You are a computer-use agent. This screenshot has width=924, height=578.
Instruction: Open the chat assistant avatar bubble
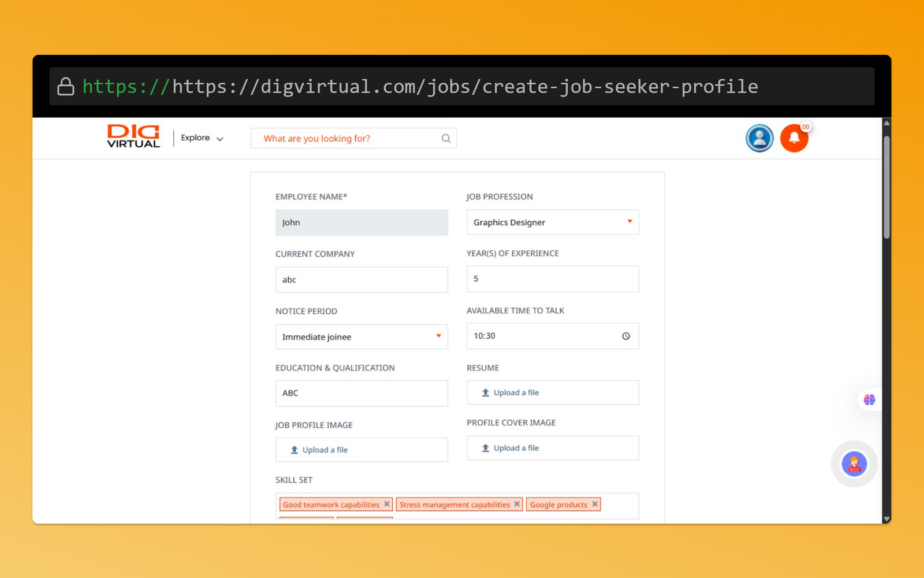[x=854, y=464]
